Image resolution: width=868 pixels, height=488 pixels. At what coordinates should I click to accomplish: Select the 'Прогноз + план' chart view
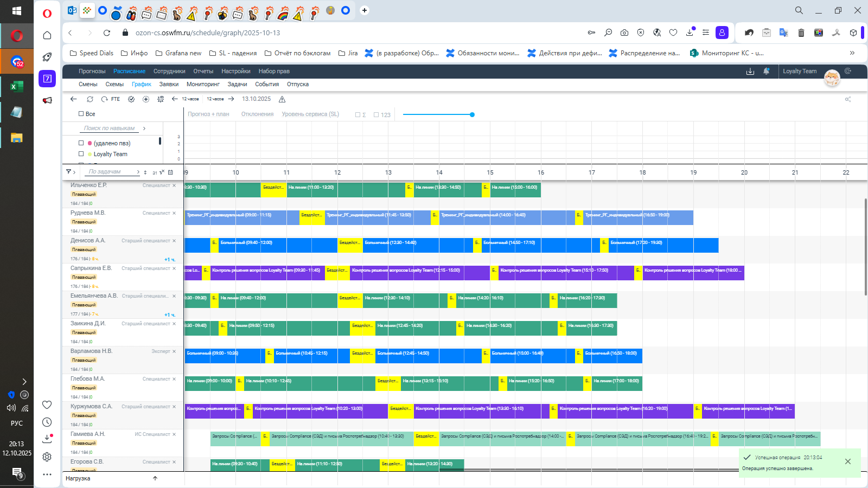(x=208, y=114)
